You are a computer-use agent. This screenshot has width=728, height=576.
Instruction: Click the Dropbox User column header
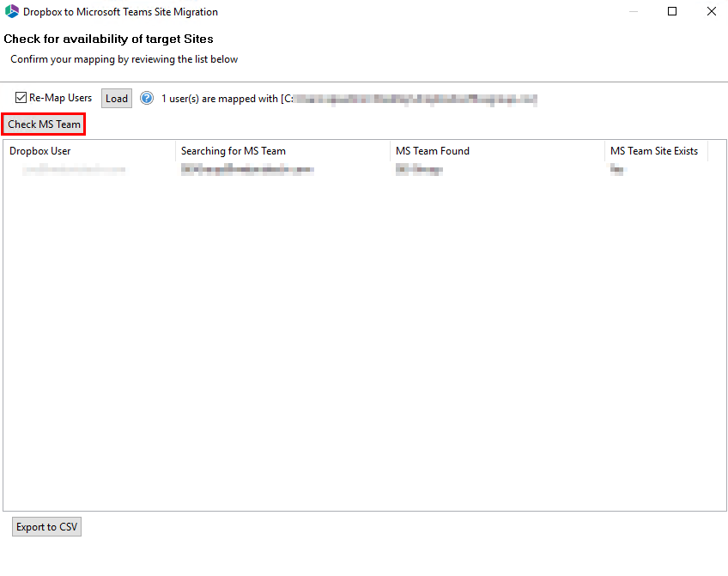point(41,151)
